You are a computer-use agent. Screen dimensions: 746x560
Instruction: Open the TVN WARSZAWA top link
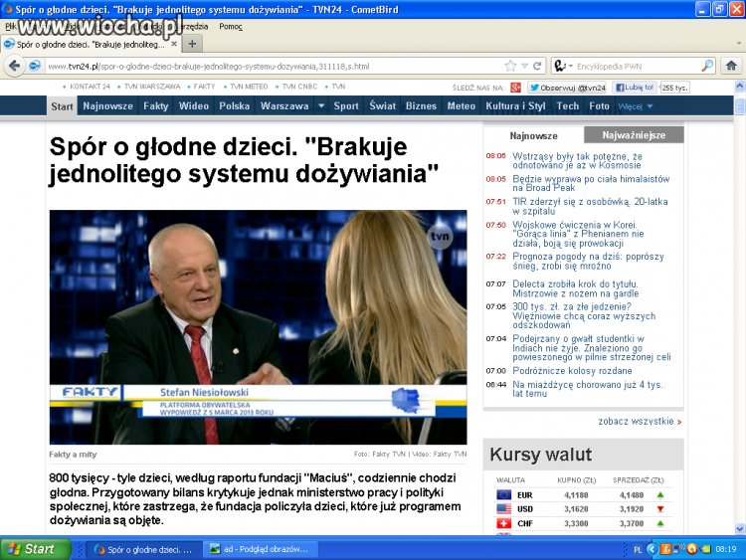(152, 87)
